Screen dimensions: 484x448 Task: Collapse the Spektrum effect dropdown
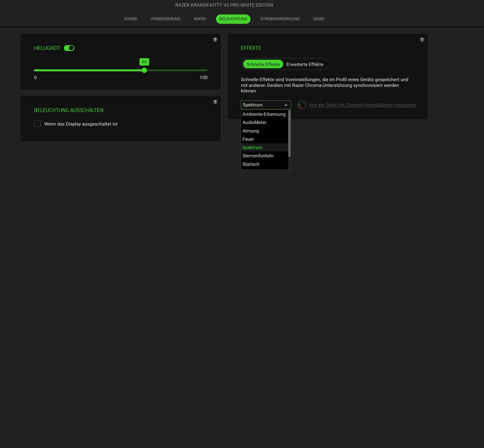coord(286,105)
